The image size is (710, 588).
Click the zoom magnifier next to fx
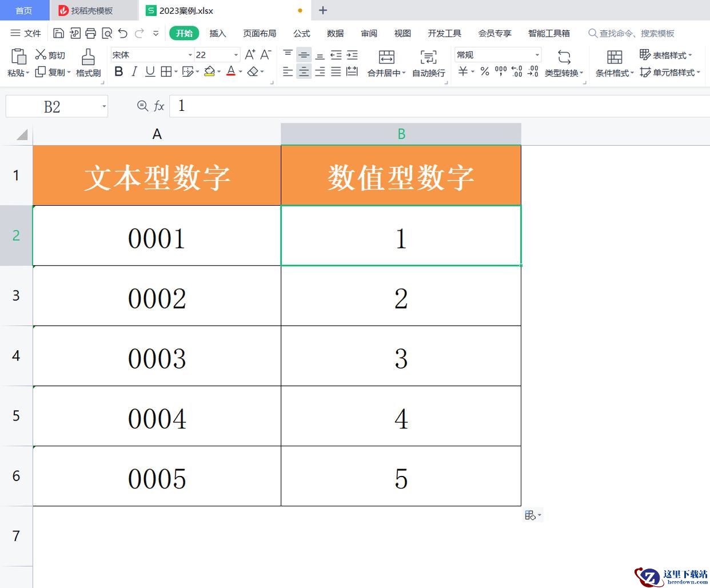point(142,106)
